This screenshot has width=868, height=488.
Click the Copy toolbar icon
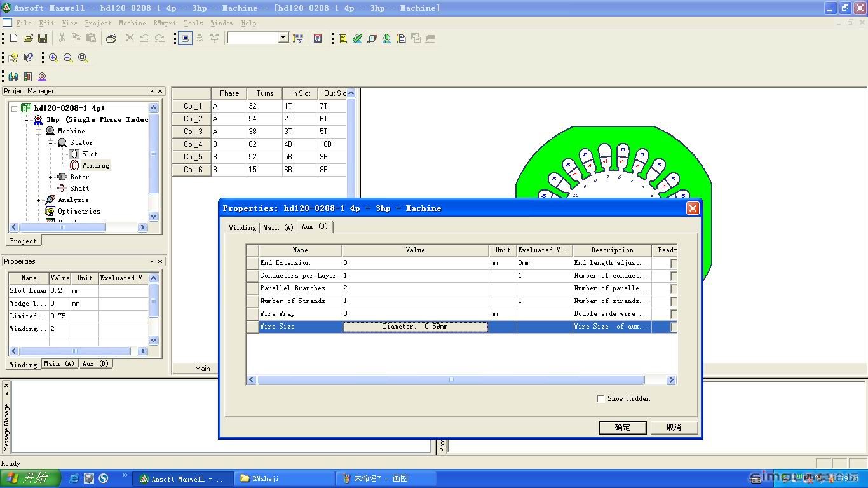[x=76, y=38]
